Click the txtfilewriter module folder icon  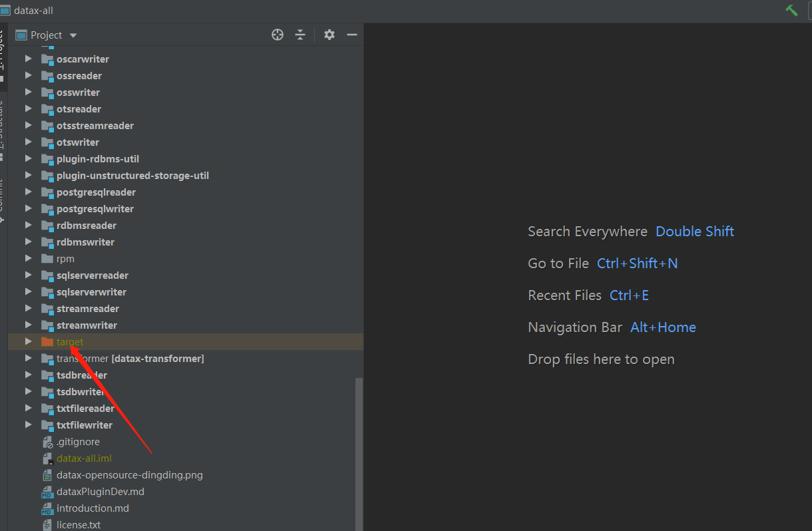click(x=47, y=425)
